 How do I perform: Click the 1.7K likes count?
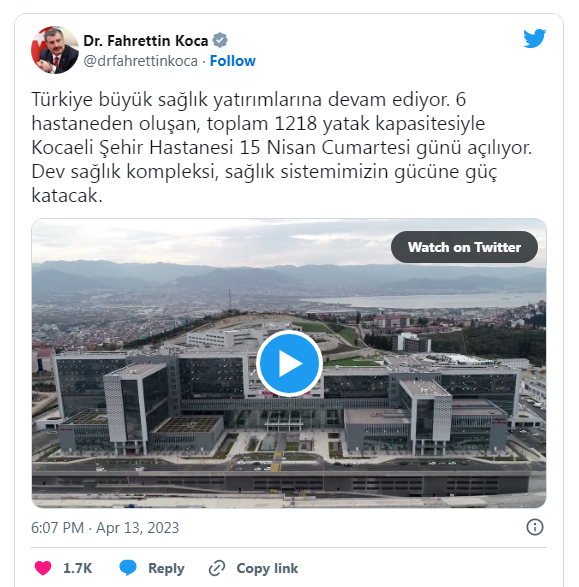pos(77,568)
